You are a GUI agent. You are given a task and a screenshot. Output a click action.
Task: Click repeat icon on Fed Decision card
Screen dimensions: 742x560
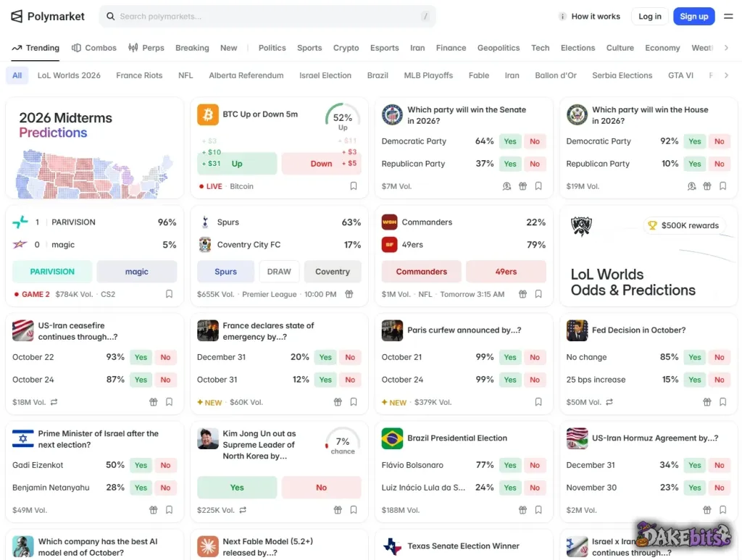pos(609,401)
